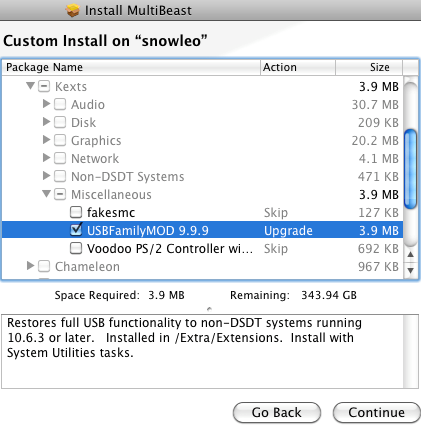The width and height of the screenshot is (421, 439).
Task: Select the Miscellaneous row label
Action: (111, 195)
